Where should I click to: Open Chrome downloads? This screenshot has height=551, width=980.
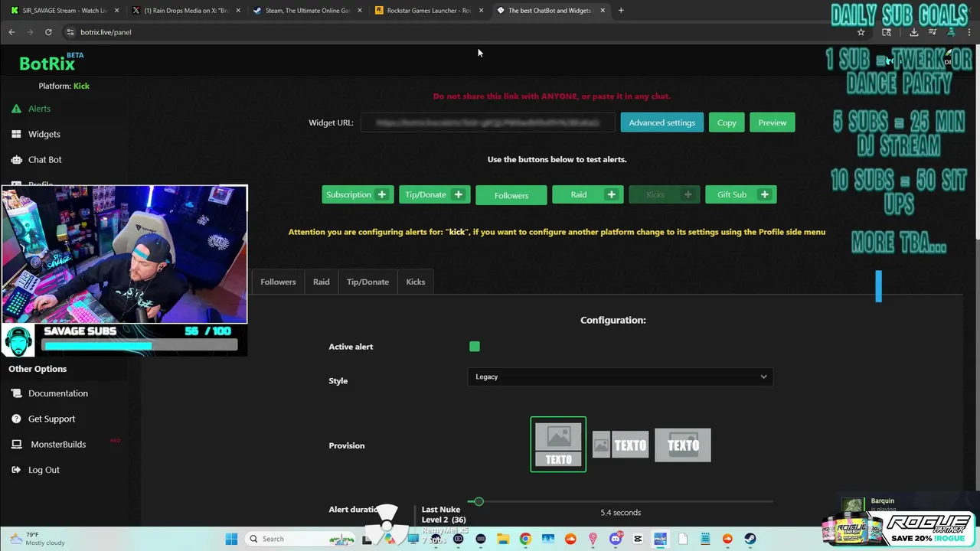pyautogui.click(x=913, y=32)
